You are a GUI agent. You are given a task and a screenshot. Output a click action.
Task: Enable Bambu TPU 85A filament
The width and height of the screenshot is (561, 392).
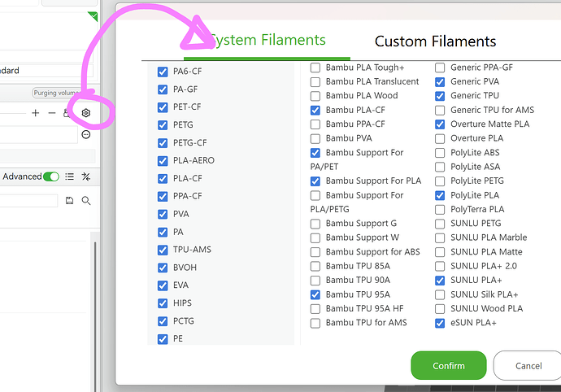(x=315, y=266)
